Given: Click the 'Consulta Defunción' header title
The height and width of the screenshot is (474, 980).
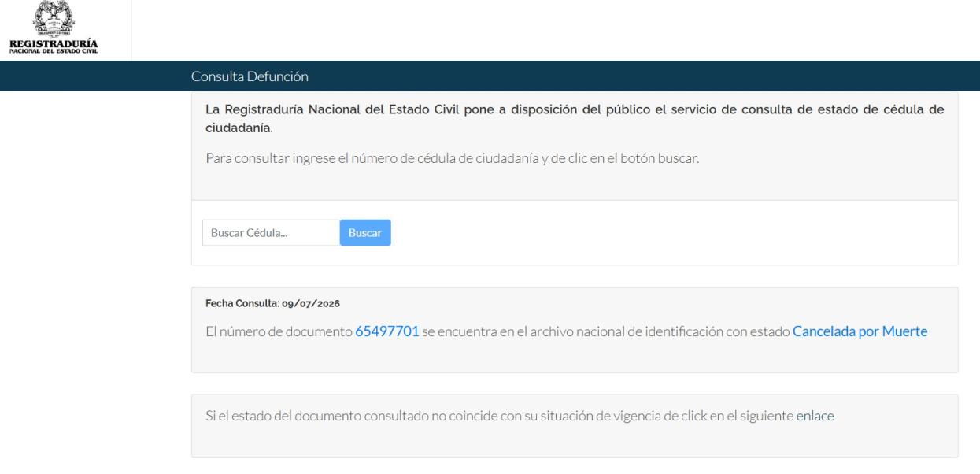Looking at the screenshot, I should pyautogui.click(x=250, y=76).
